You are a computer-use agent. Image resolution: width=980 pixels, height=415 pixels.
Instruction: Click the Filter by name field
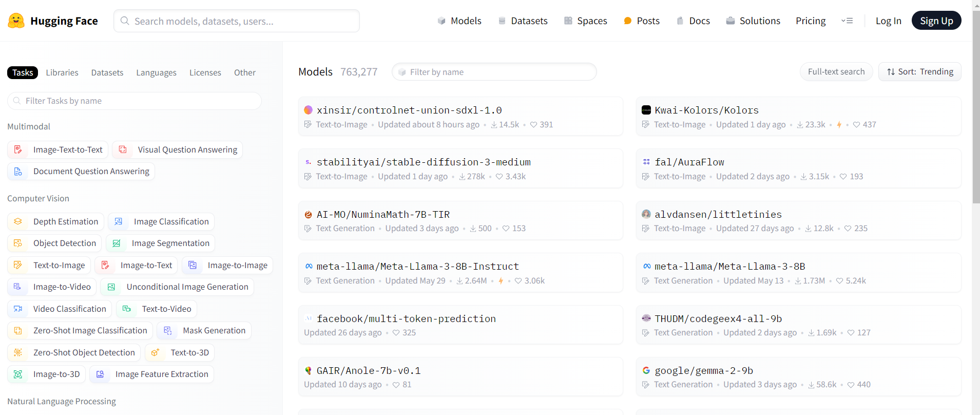click(x=494, y=72)
